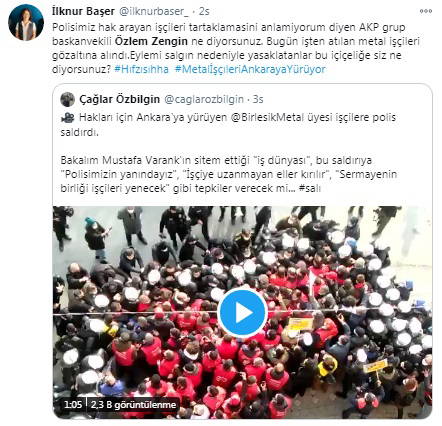Open the @caglarozbilgin handle
This screenshot has height=426, width=442.
[x=204, y=99]
